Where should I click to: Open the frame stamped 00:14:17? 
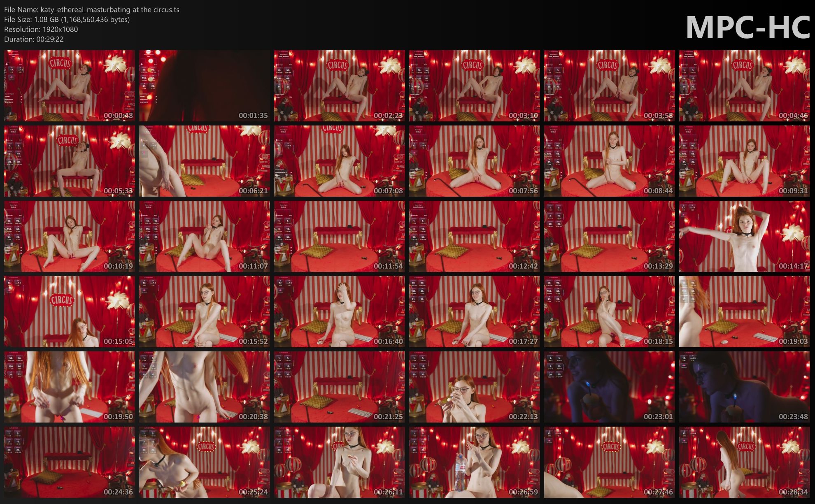coord(745,237)
